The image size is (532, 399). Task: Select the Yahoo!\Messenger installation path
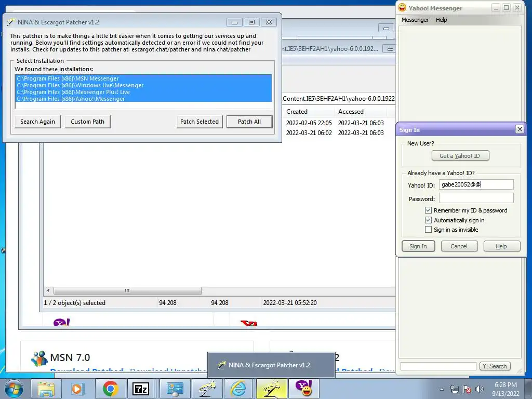(x=143, y=99)
